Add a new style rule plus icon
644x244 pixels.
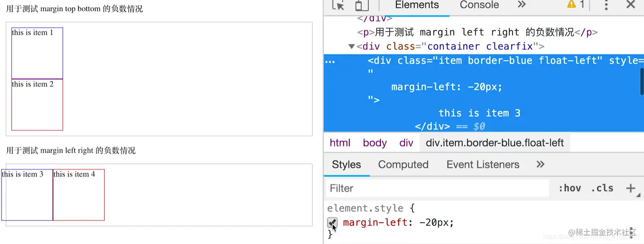(x=630, y=188)
